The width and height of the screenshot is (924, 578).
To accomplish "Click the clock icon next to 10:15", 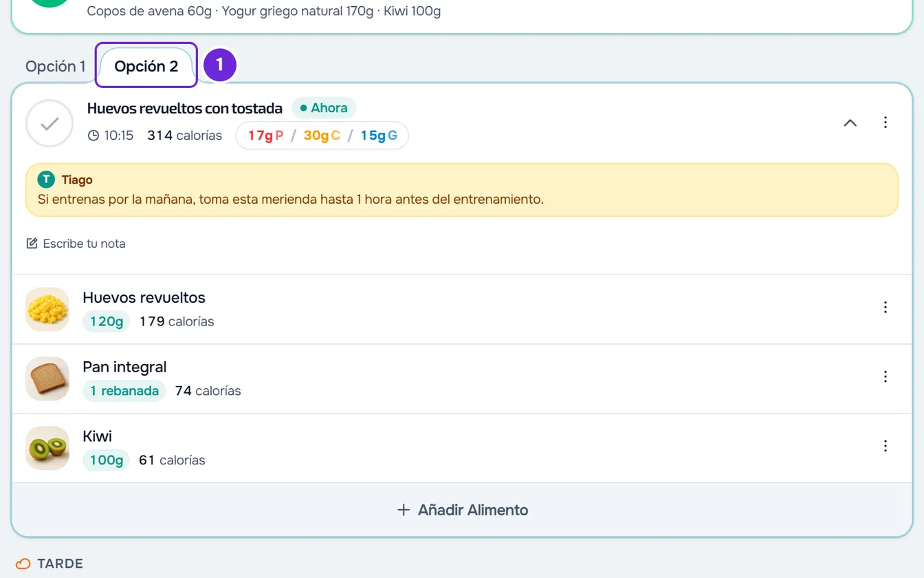I will point(93,136).
